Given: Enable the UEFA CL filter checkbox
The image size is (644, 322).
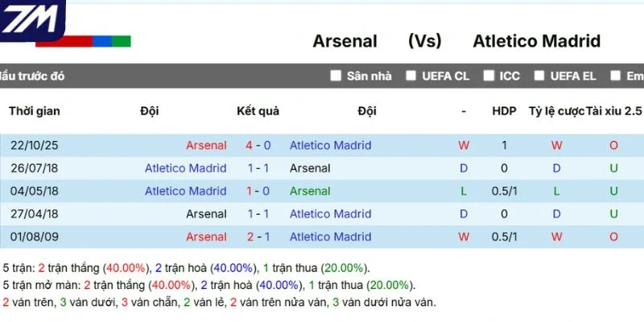Looking at the screenshot, I should click(411, 76).
